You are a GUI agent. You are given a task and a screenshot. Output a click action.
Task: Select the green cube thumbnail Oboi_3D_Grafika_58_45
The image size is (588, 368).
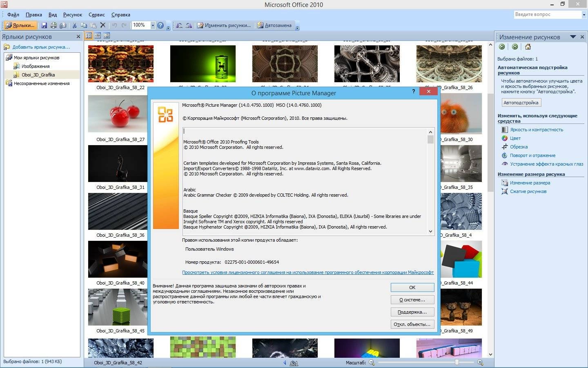pyautogui.click(x=118, y=307)
